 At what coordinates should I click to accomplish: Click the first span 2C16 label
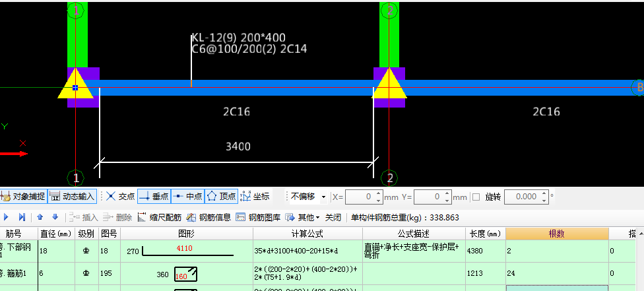click(x=237, y=112)
